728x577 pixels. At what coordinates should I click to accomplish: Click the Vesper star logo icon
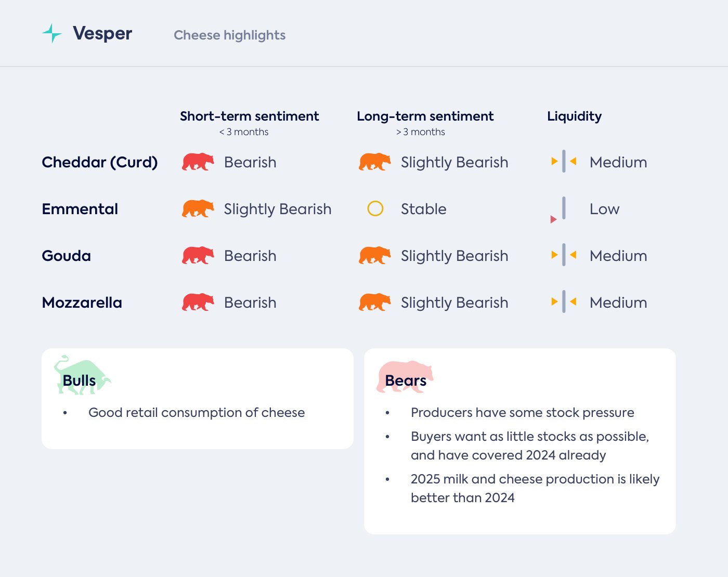click(x=52, y=33)
